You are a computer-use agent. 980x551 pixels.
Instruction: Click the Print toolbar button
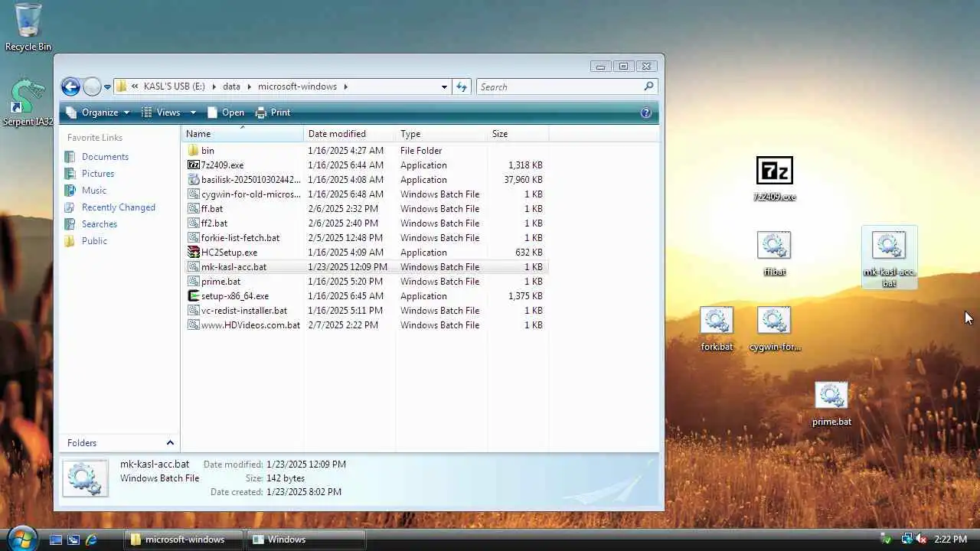pos(273,112)
